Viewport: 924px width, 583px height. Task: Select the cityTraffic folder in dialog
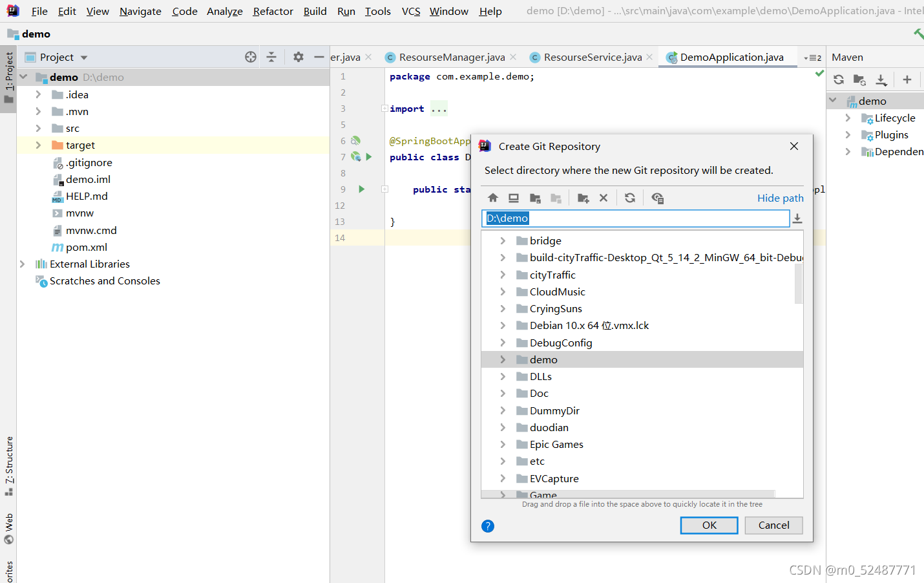[552, 275]
